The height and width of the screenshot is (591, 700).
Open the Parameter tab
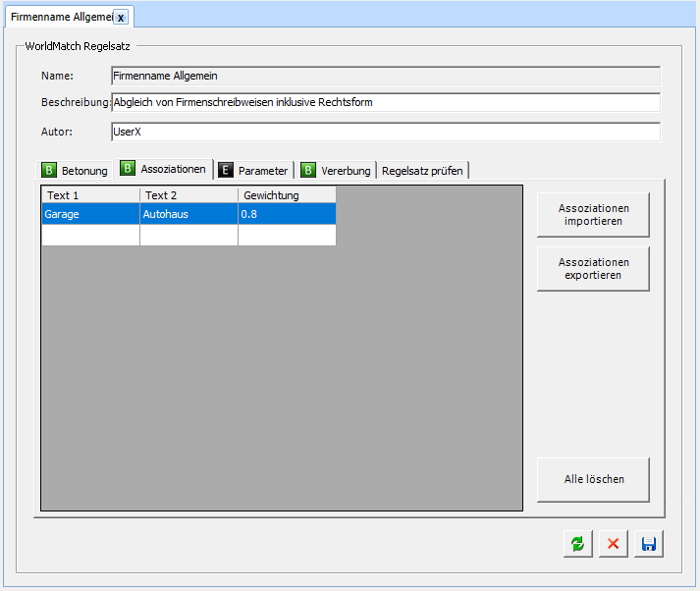click(x=253, y=171)
